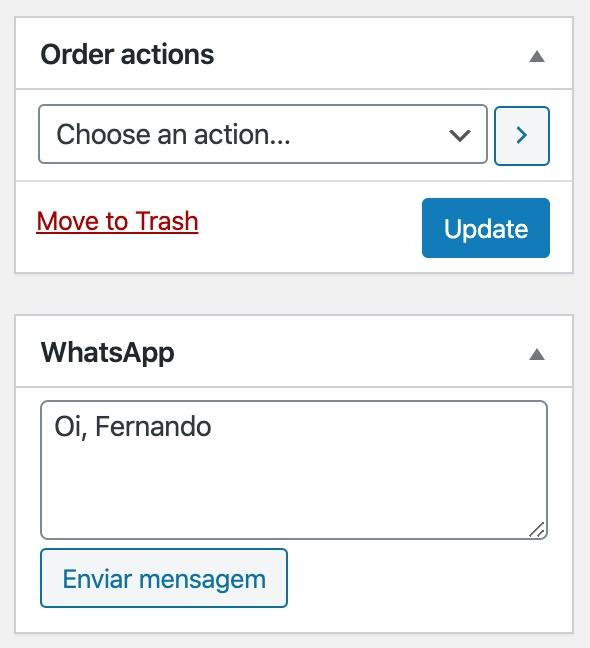The height and width of the screenshot is (648, 590).
Task: Click the word "Trash" in the red link
Action: coord(167,221)
